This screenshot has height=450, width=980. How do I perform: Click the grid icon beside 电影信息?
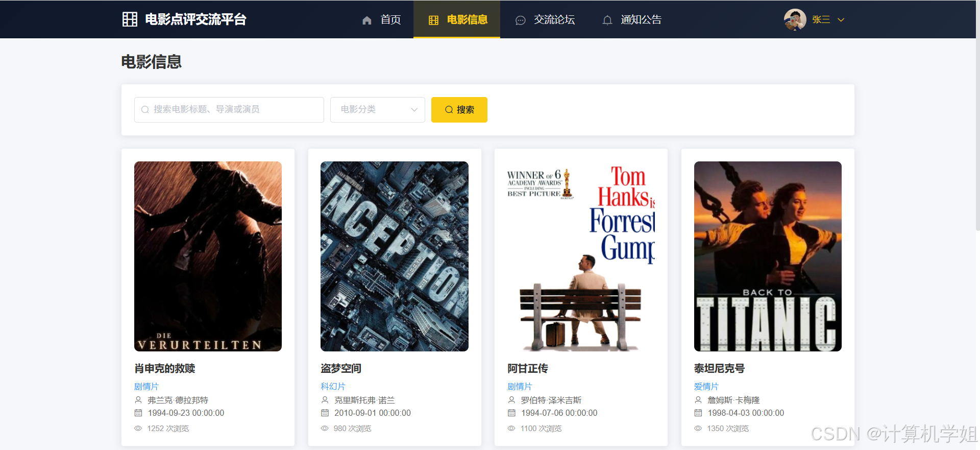pos(433,20)
